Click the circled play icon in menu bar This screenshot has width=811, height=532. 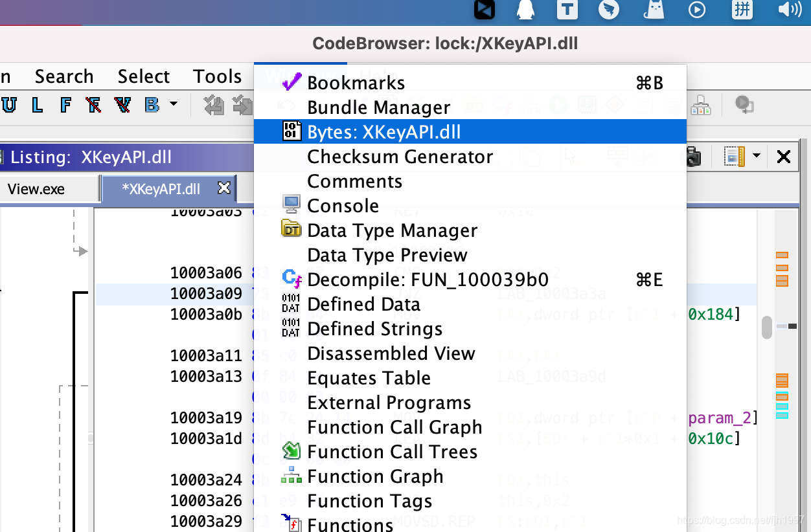tap(697, 10)
